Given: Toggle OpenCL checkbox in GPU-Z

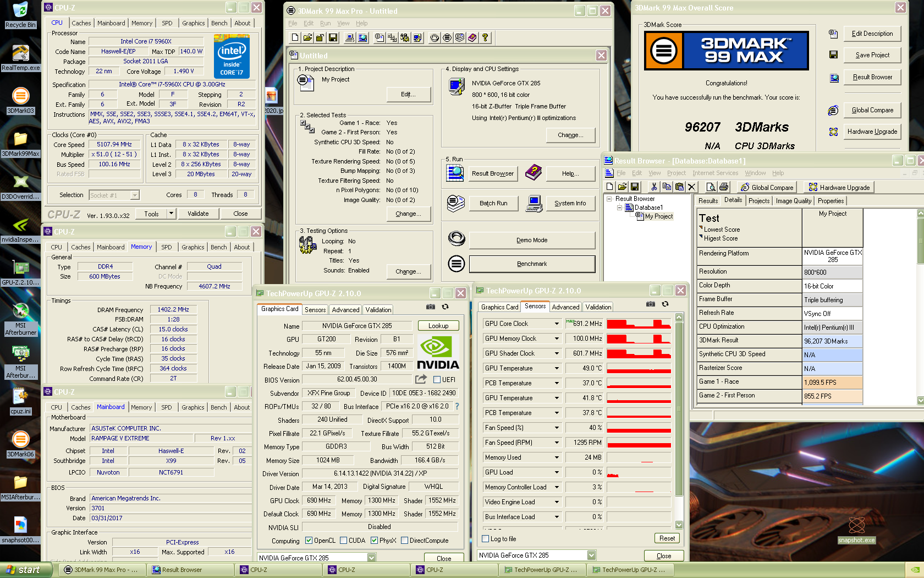Looking at the screenshot, I should [x=309, y=541].
